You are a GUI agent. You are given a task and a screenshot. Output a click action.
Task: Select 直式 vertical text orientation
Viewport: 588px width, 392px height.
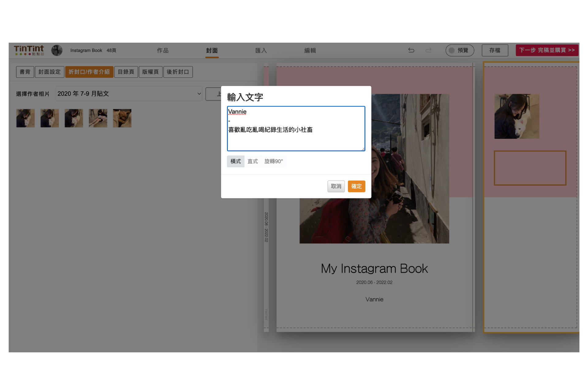253,161
